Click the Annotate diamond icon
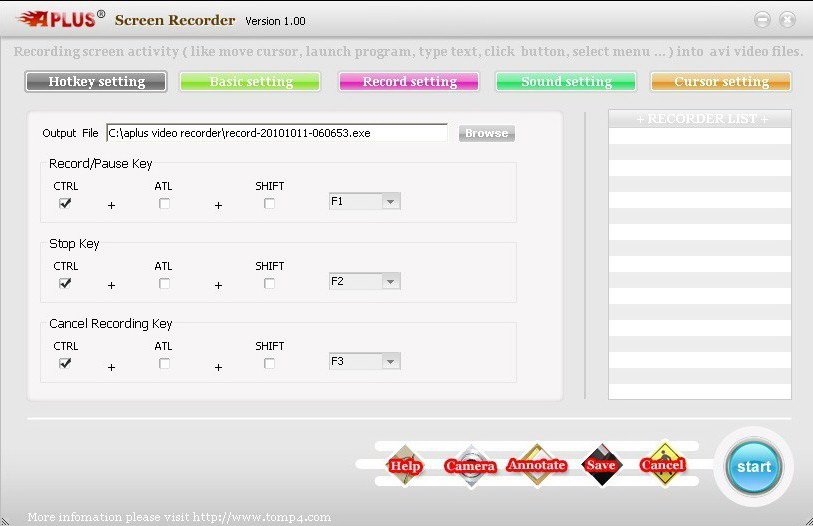 (x=537, y=465)
